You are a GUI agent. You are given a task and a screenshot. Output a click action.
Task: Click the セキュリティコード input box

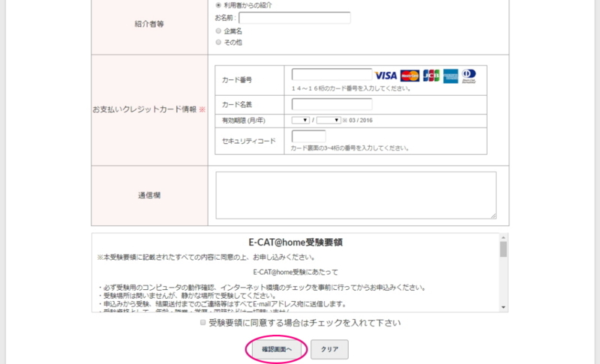(x=308, y=136)
